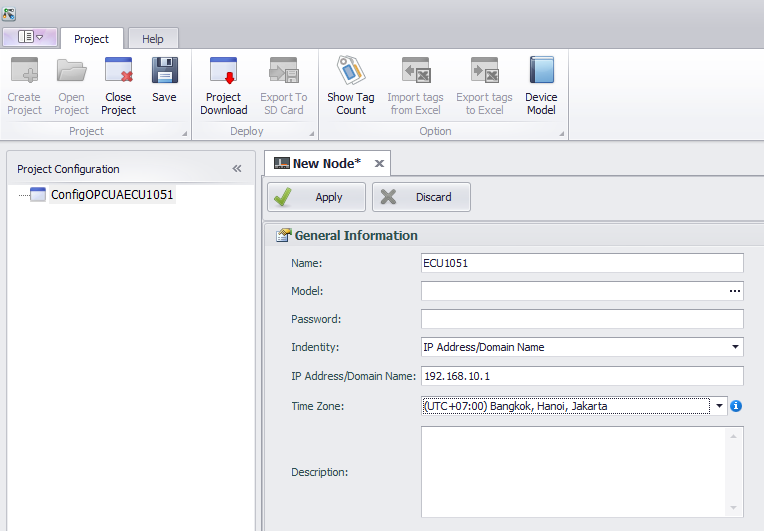Click the New Node tab monitor icon
Image resolution: width=764 pixels, height=531 pixels.
coord(282,163)
